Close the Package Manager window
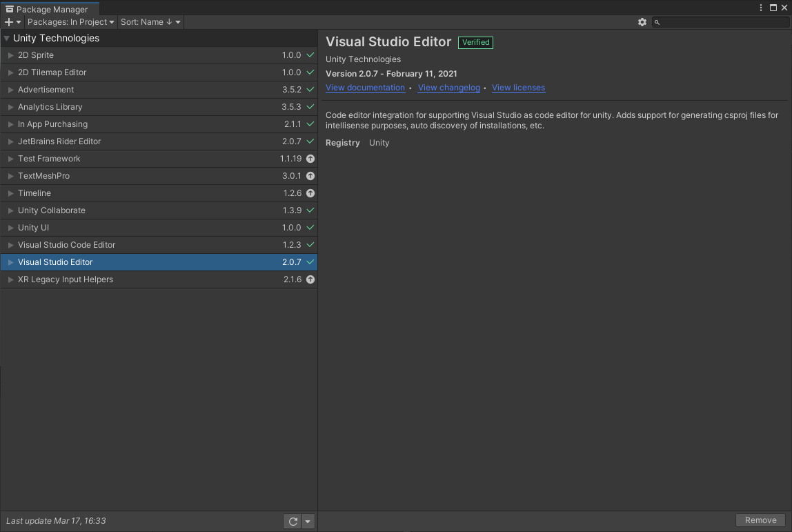Screen dimensions: 792x532 point(784,8)
